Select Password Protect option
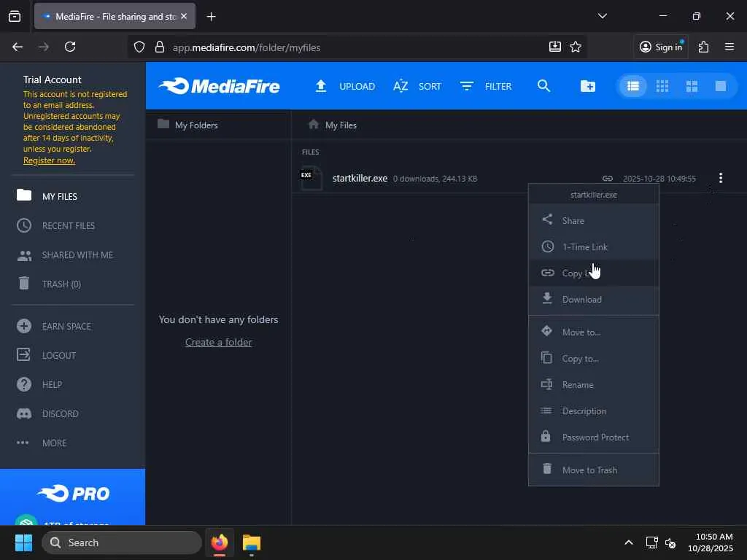The width and height of the screenshot is (747, 560). [594, 437]
